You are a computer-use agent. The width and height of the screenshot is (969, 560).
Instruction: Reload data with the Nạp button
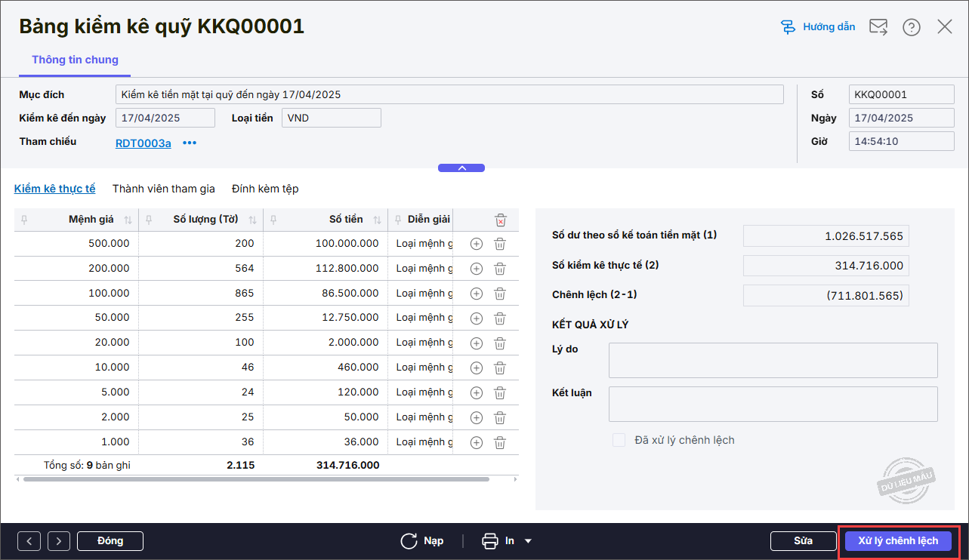point(421,541)
